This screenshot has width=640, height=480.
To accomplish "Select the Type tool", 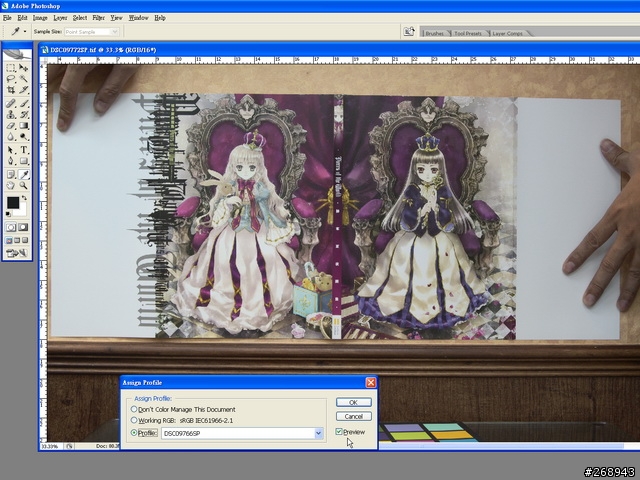I will pyautogui.click(x=23, y=150).
